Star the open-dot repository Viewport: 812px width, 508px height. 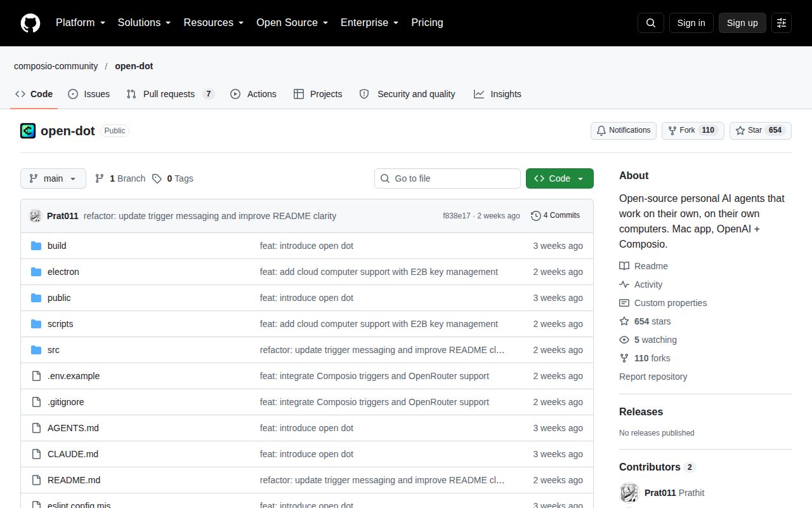(x=761, y=130)
